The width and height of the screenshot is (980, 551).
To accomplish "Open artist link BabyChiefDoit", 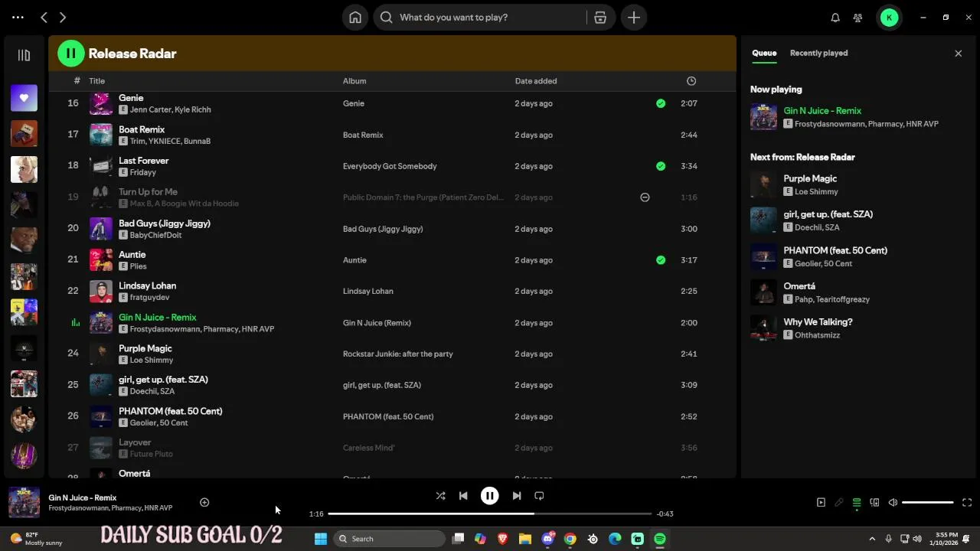I will (x=155, y=235).
